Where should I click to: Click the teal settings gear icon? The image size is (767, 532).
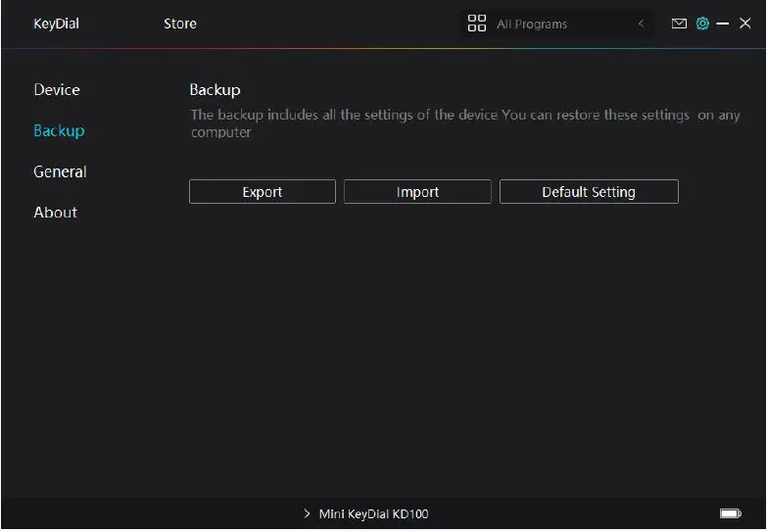(702, 24)
